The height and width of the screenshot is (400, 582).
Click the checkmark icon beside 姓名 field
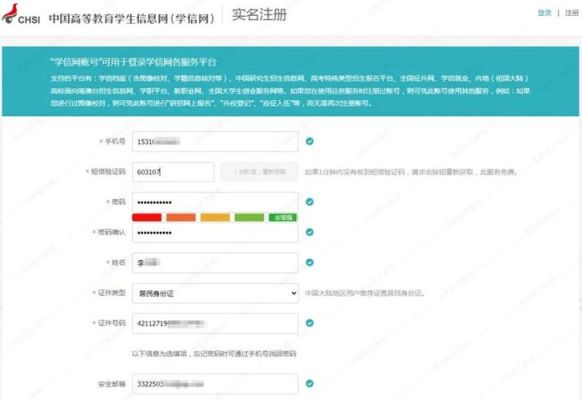(x=310, y=262)
